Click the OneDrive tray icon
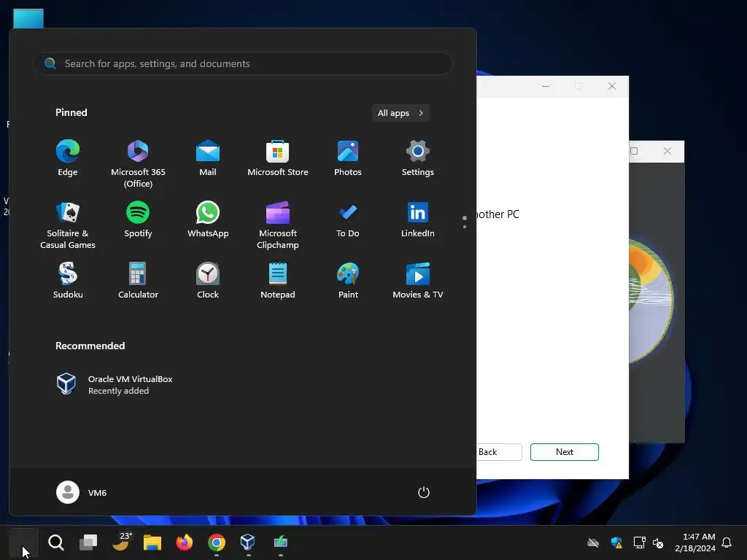Image resolution: width=747 pixels, height=560 pixels. point(593,542)
